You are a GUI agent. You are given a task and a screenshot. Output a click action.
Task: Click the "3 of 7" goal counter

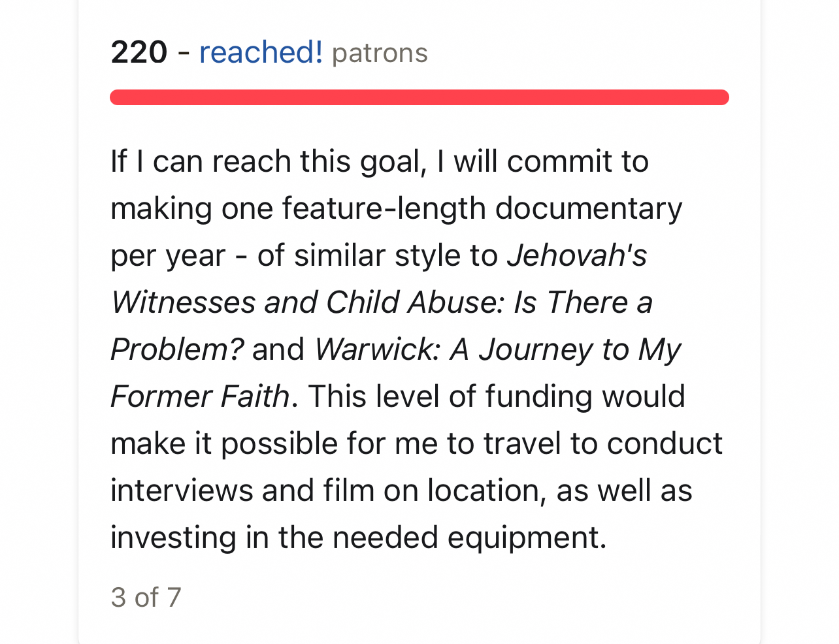click(146, 597)
